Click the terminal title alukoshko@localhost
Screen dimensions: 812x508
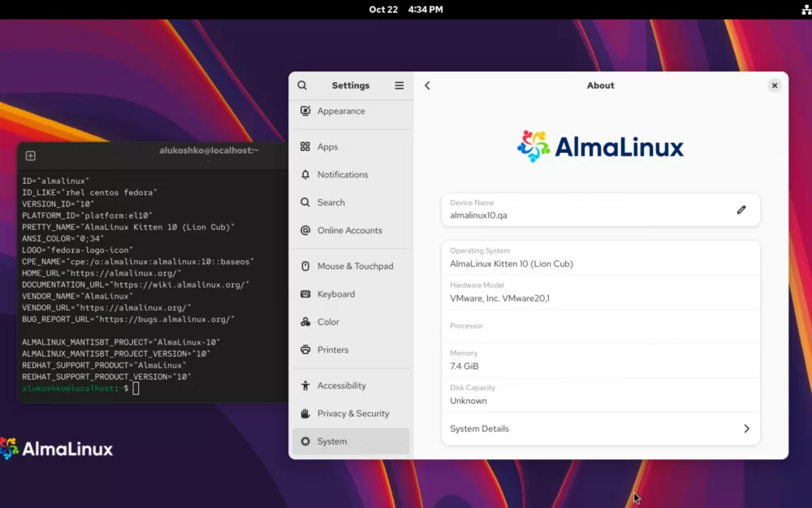click(209, 150)
